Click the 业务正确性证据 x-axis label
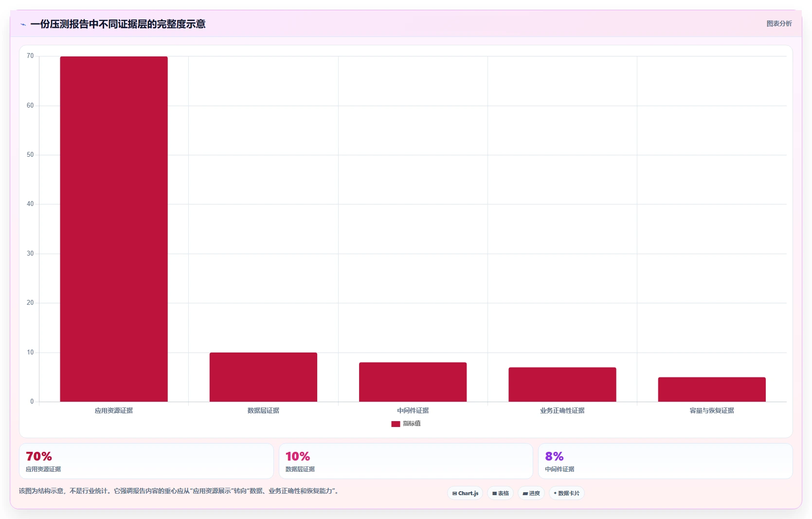Viewport: 812px width, 519px height. click(x=562, y=410)
